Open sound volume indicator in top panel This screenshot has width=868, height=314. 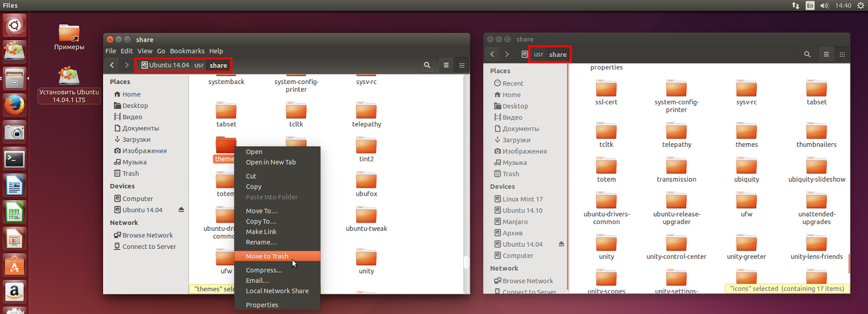click(x=825, y=5)
